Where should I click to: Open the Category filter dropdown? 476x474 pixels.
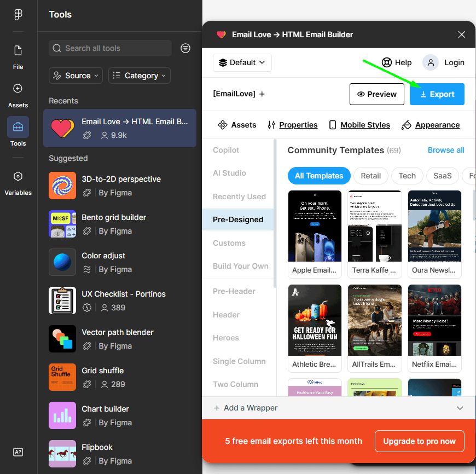coord(140,76)
